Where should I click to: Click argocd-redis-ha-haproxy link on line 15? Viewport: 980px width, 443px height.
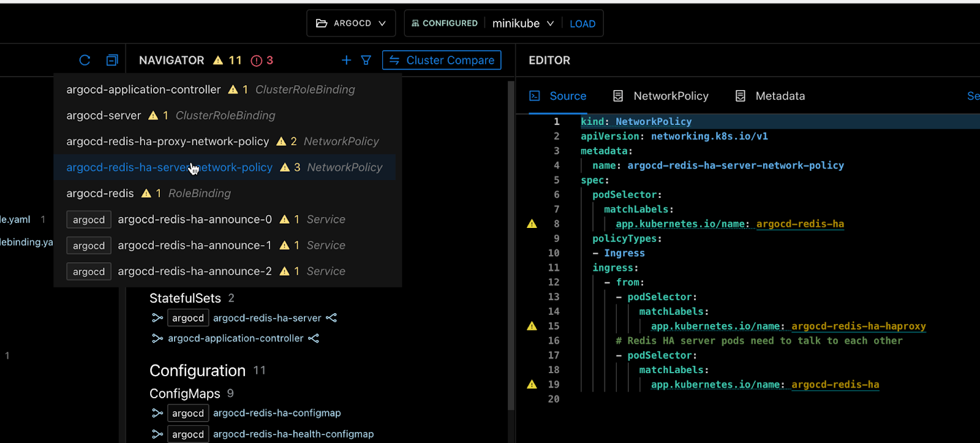click(859, 326)
